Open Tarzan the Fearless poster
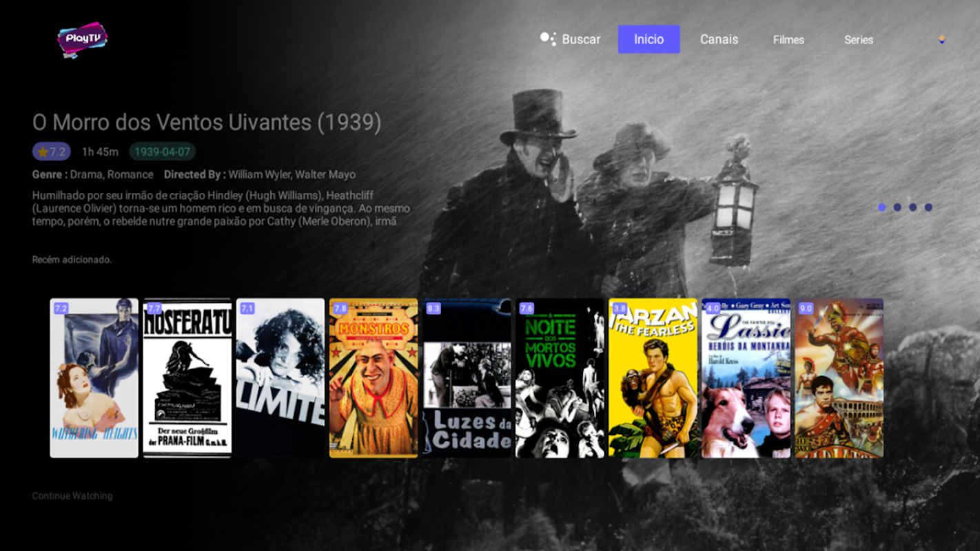The image size is (980, 551). 653,378
